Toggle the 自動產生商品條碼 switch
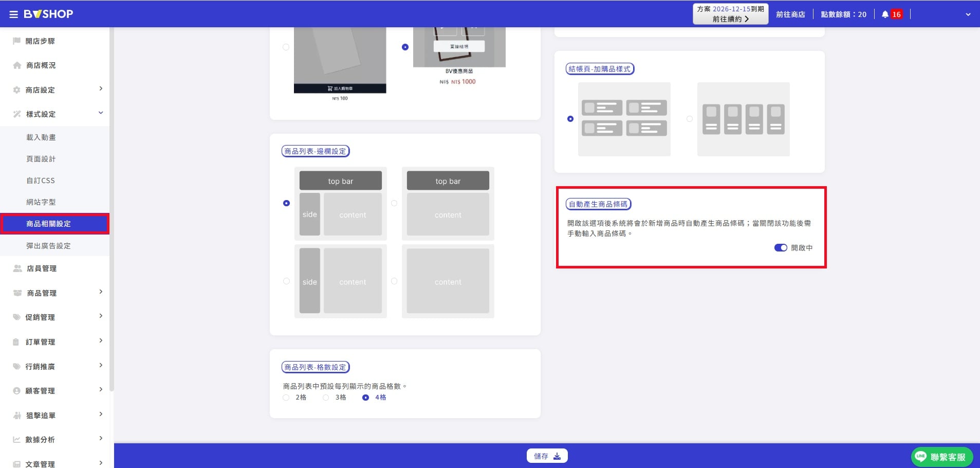Image resolution: width=980 pixels, height=468 pixels. click(781, 247)
